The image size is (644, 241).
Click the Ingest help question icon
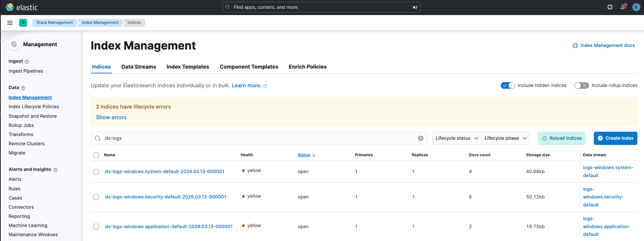[27, 62]
